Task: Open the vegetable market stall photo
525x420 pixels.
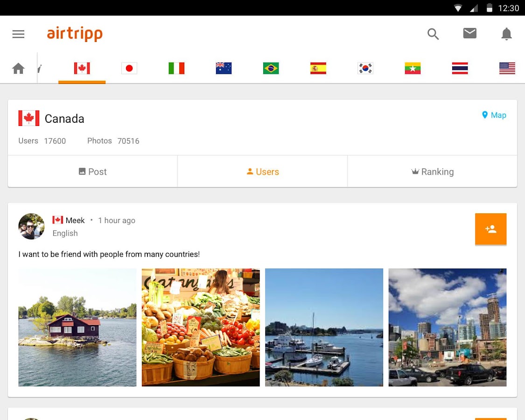Action: (201, 327)
